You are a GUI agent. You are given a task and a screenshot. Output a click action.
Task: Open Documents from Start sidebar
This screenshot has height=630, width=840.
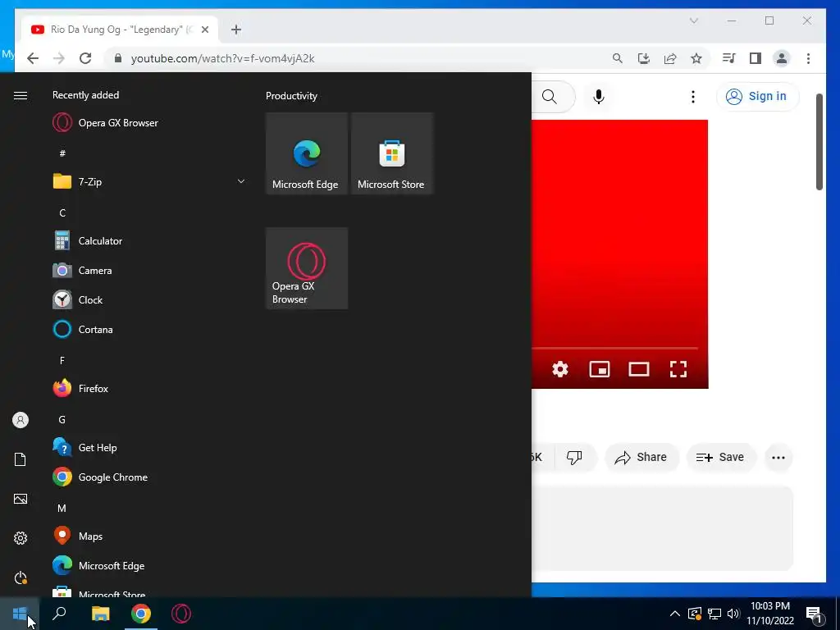pyautogui.click(x=21, y=459)
